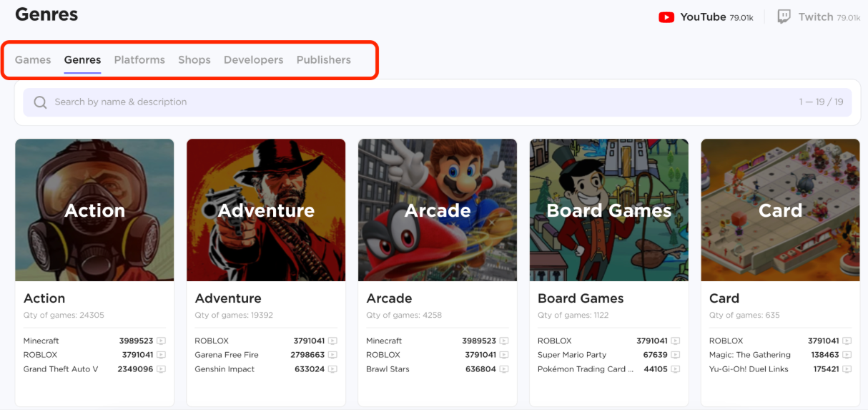This screenshot has height=410, width=868.
Task: Click video icon beside Yu-Gi-Oh! Duel Links
Action: [x=847, y=369]
